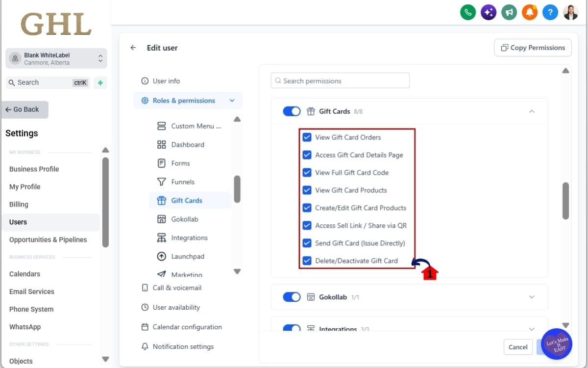Click the Copy Permissions button
This screenshot has width=588, height=368.
[533, 48]
